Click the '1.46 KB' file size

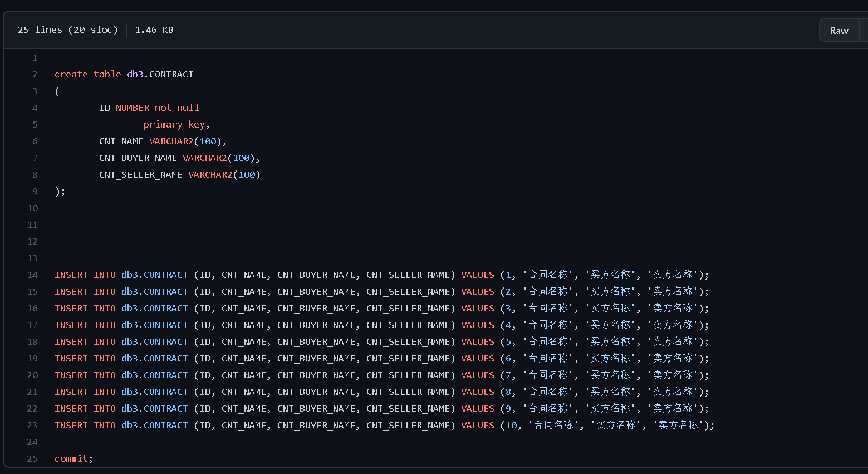[x=154, y=30]
